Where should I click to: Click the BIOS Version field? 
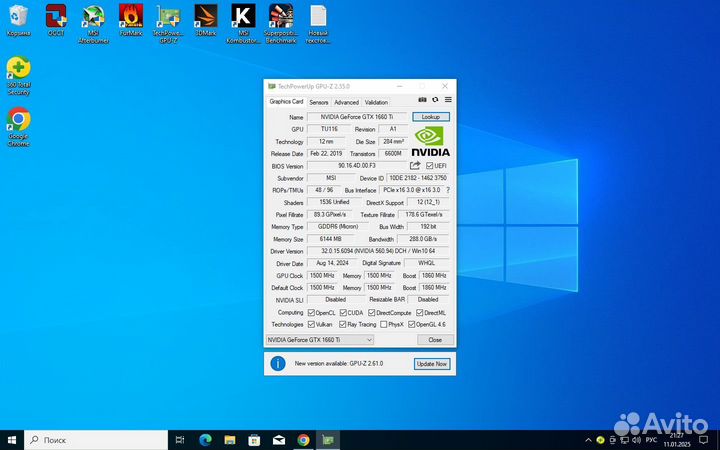pyautogui.click(x=357, y=165)
